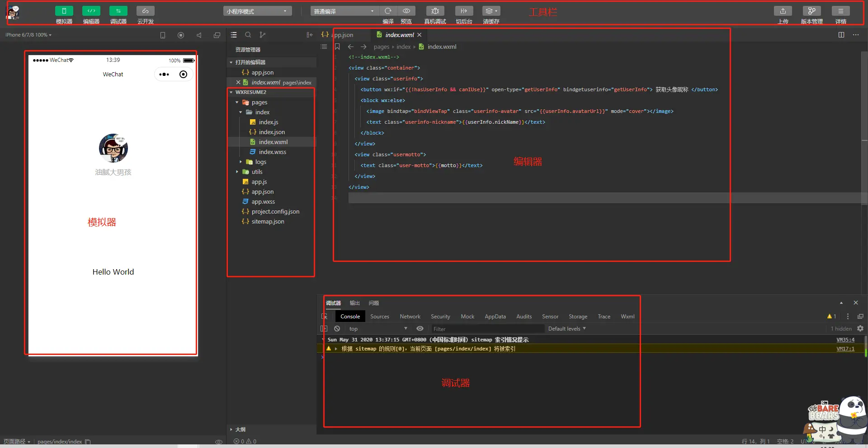Toggle the simulator panel button (模拟器)
The width and height of the screenshot is (868, 448).
(64, 11)
